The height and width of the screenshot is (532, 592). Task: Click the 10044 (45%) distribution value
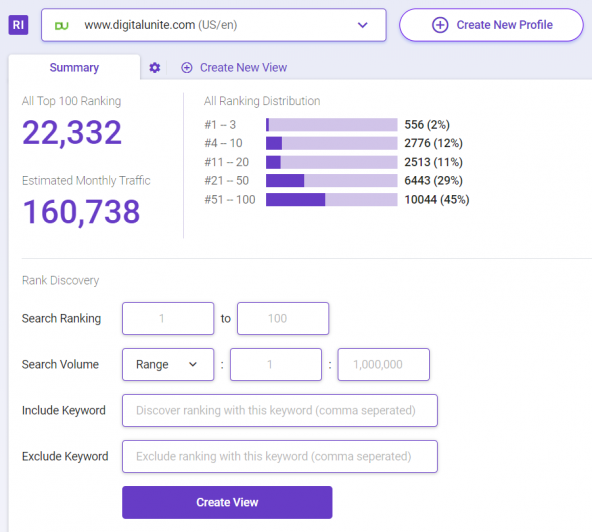point(437,199)
